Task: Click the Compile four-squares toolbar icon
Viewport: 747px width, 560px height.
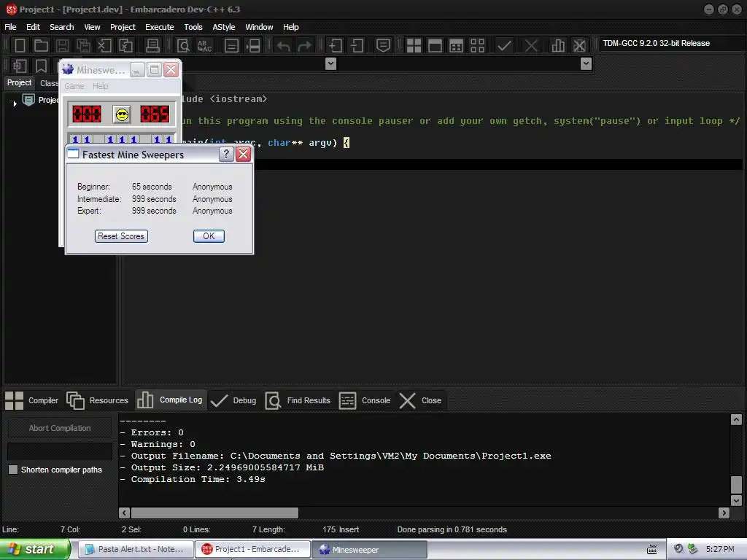Action: tap(414, 46)
